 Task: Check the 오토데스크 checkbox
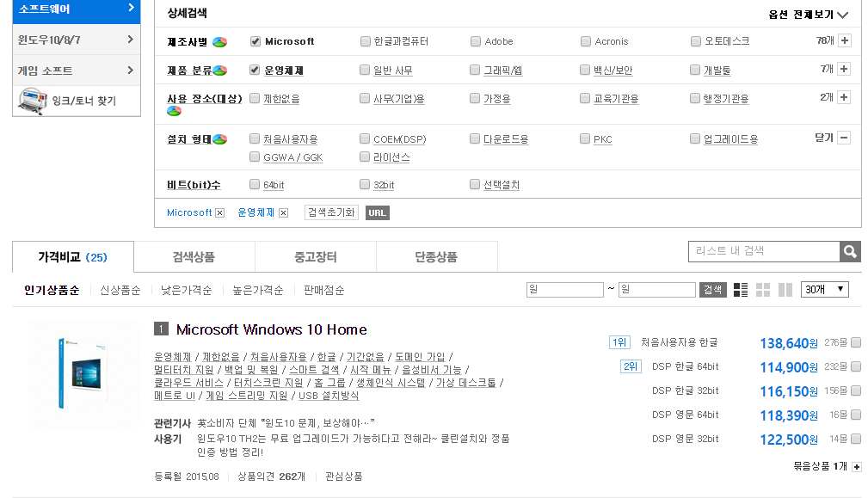pos(696,41)
